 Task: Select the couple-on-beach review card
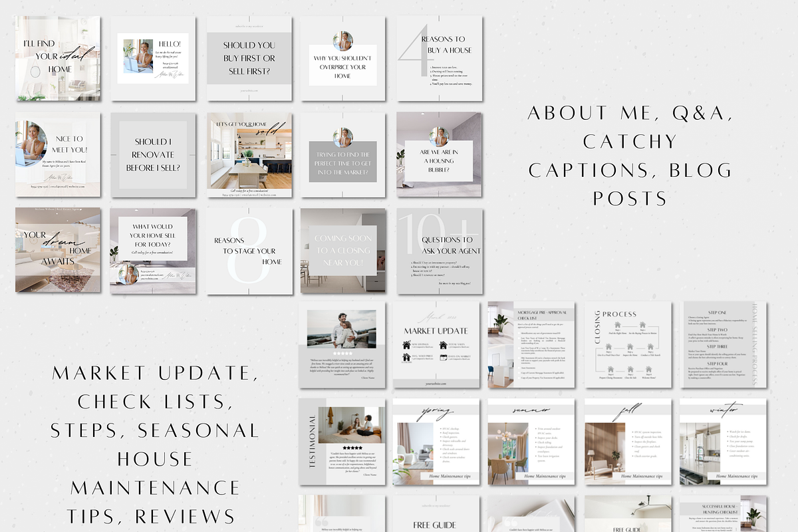(x=342, y=344)
